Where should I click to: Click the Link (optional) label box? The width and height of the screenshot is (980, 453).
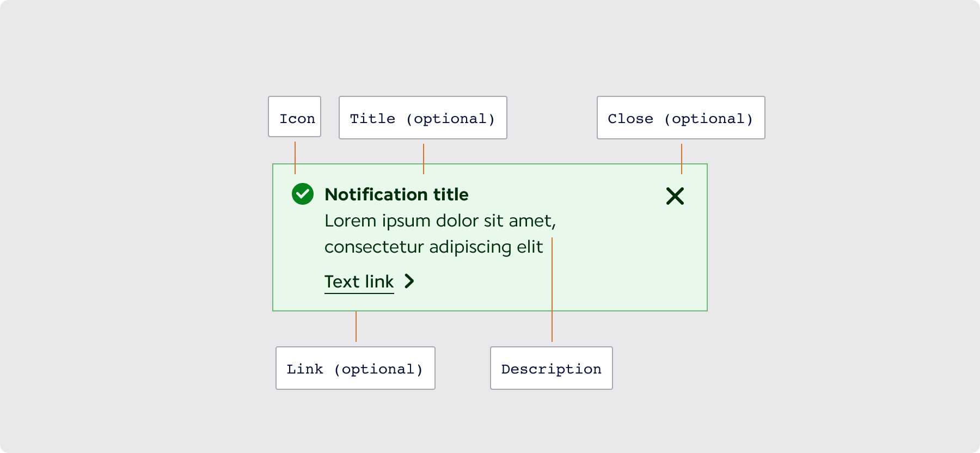[x=356, y=368]
